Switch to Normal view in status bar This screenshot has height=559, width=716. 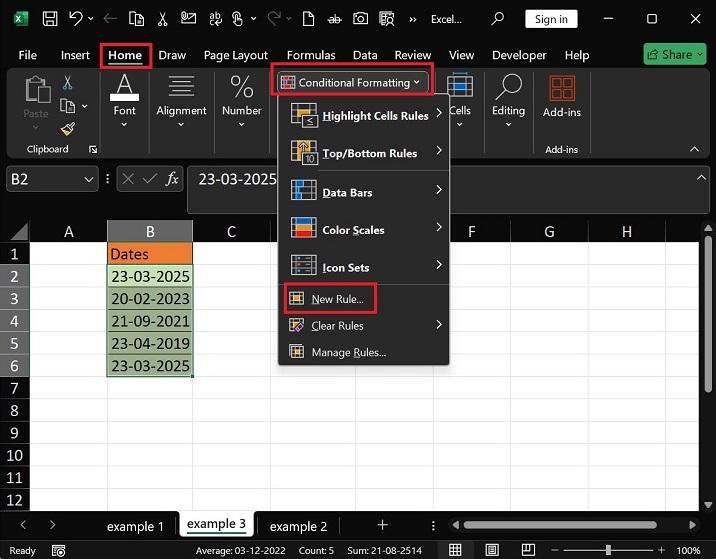tap(455, 550)
